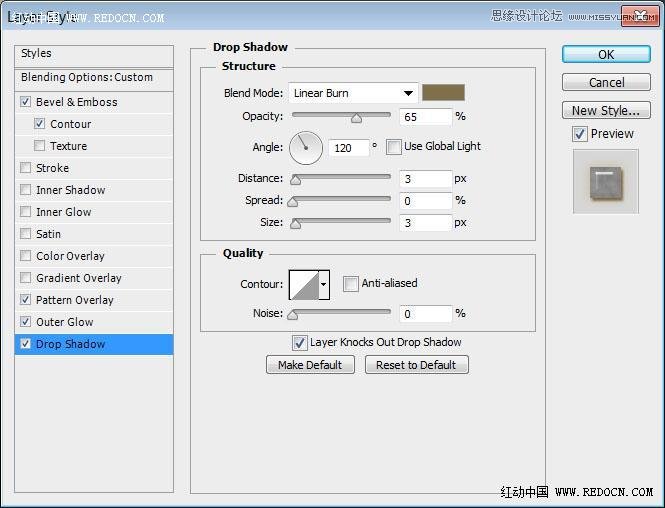Click the Distance value field
Viewport: 665px width, 508px height.
(425, 179)
